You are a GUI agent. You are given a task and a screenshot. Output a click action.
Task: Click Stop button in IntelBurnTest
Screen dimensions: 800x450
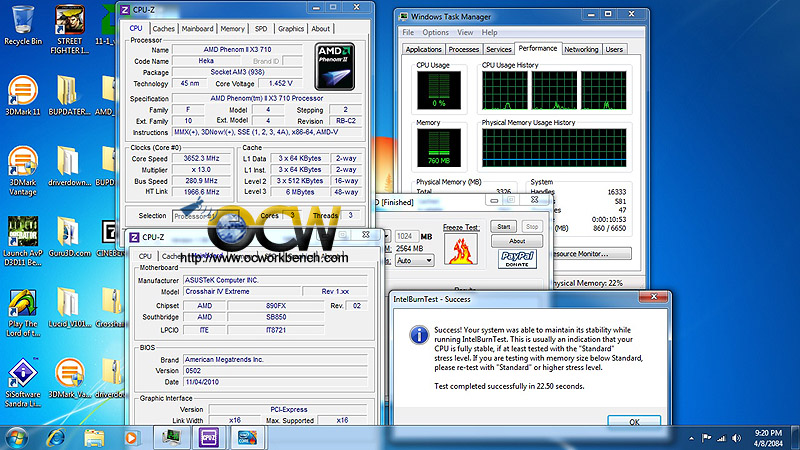coord(532,227)
